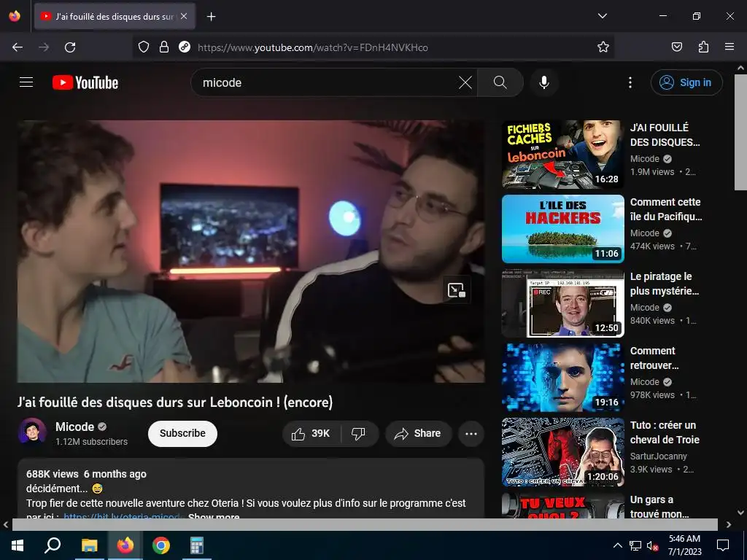Open 'Un gars a trouvé mon...' title

coord(659,507)
